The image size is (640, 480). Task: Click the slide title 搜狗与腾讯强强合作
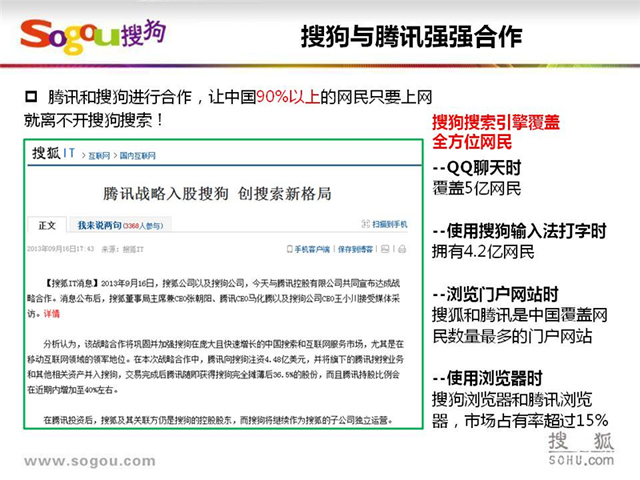[411, 38]
